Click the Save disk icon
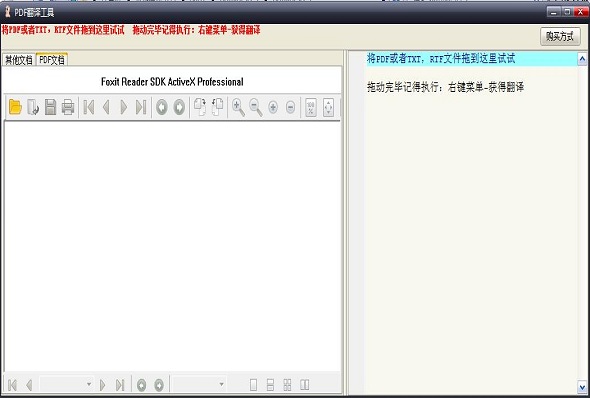Image resolution: width=590 pixels, height=398 pixels. tap(50, 107)
